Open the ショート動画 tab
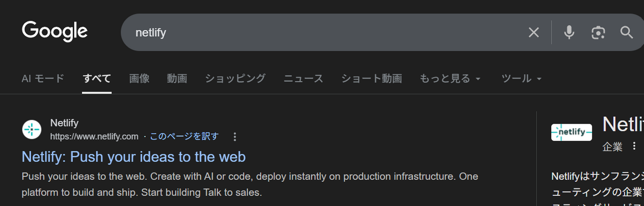Viewport: 644px width, 206px height. tap(372, 78)
